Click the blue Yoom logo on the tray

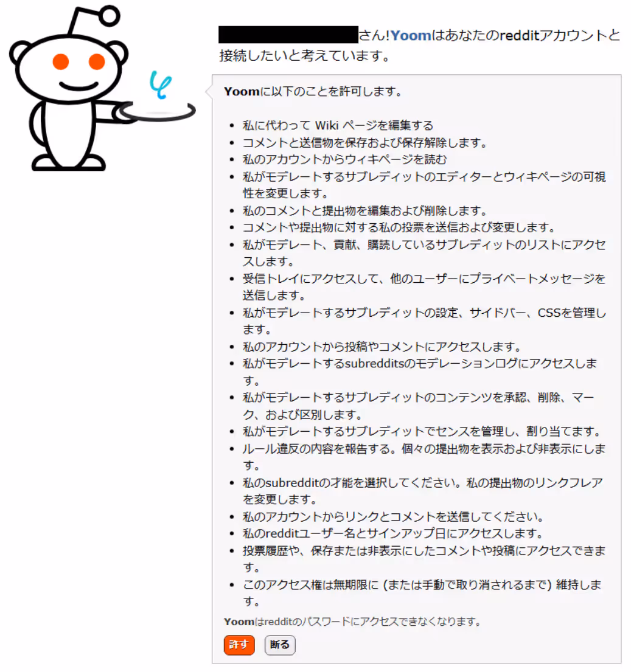point(161,84)
